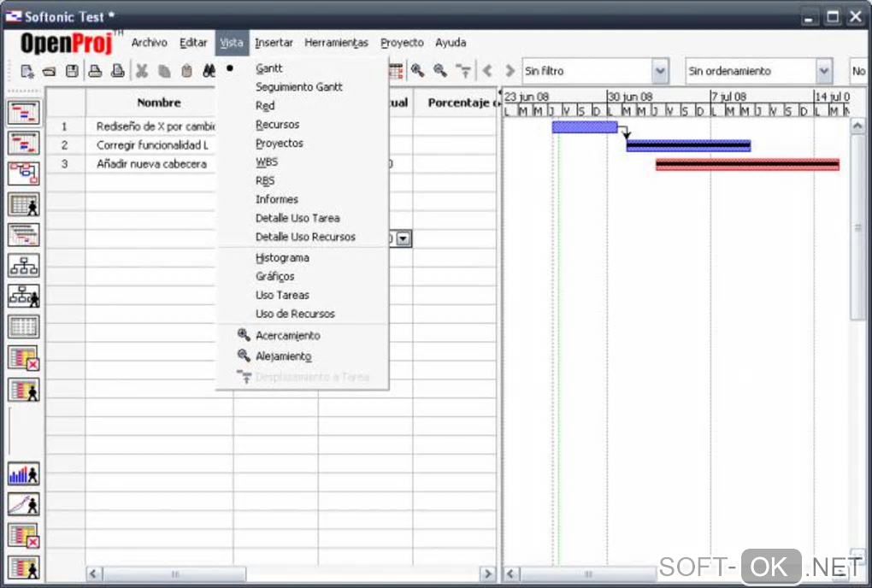Click the calendar grid toolbar icon
Screen dimensions: 872x588
point(396,71)
